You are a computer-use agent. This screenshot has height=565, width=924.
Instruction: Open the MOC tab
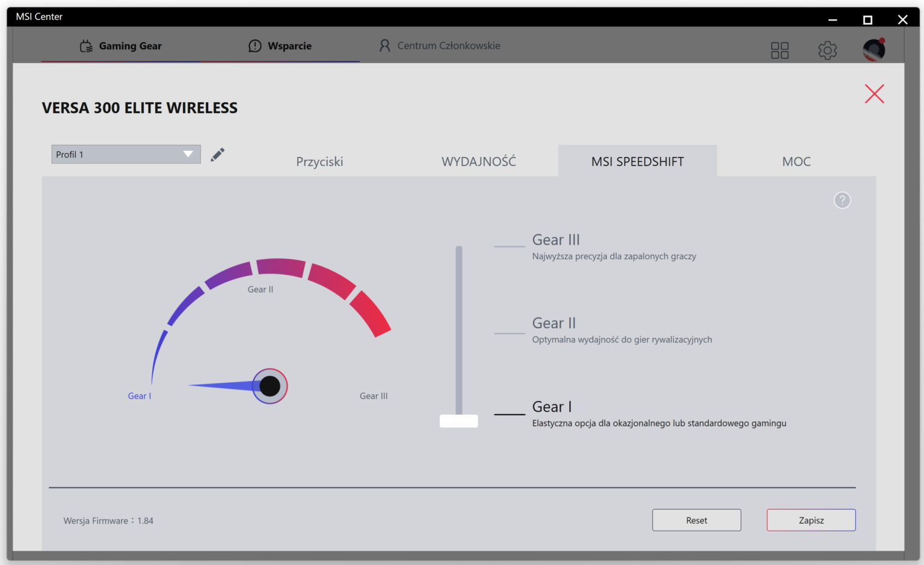point(796,161)
